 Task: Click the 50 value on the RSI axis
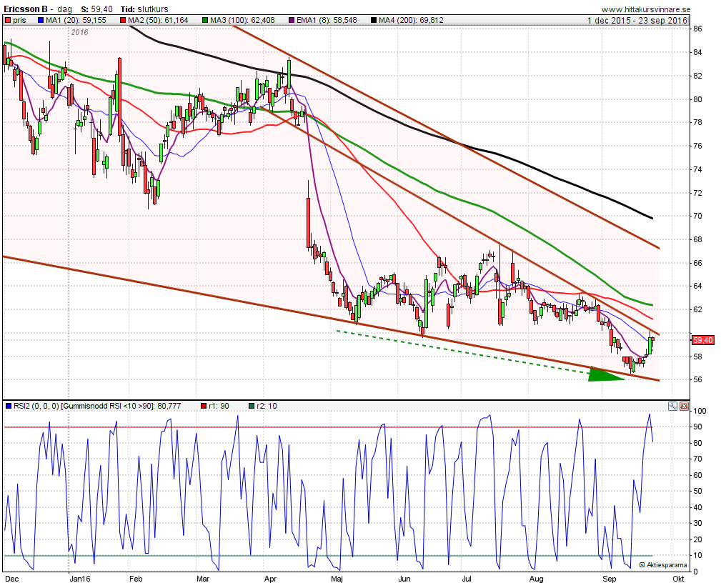697,492
